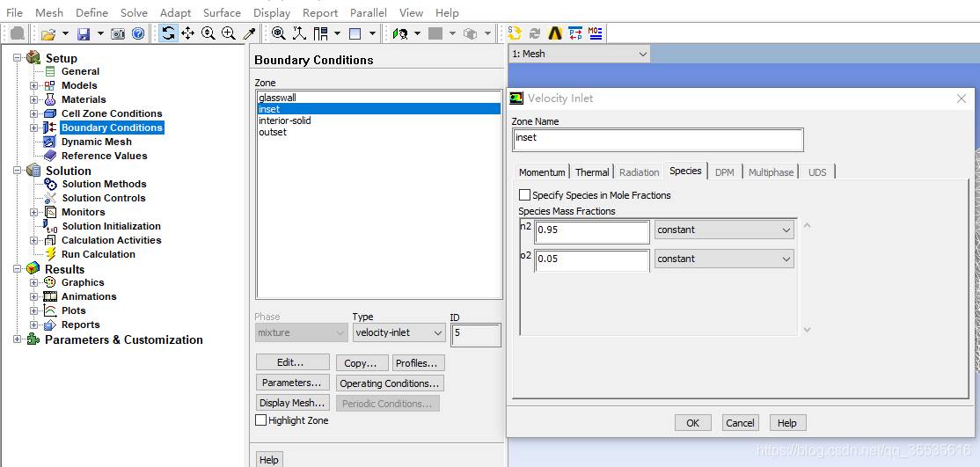Screen dimensions: 980x467
Task: Click OK in Velocity Inlet dialog
Action: 693,423
